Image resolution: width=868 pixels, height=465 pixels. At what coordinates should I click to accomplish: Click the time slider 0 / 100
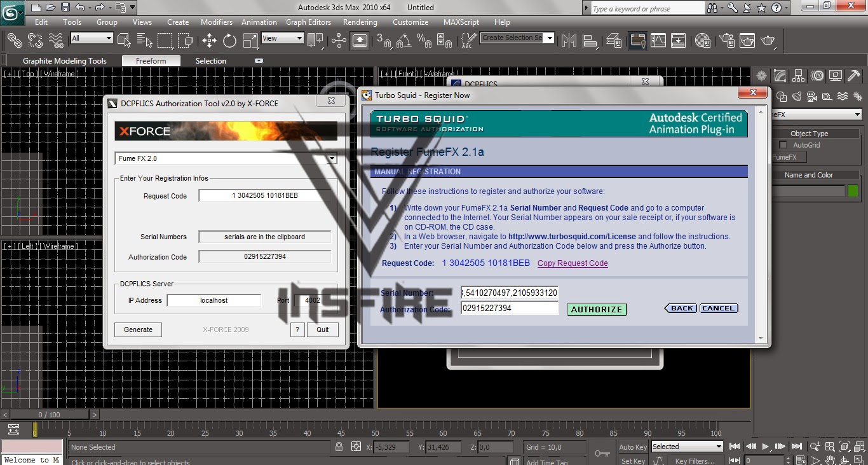pyautogui.click(x=49, y=415)
